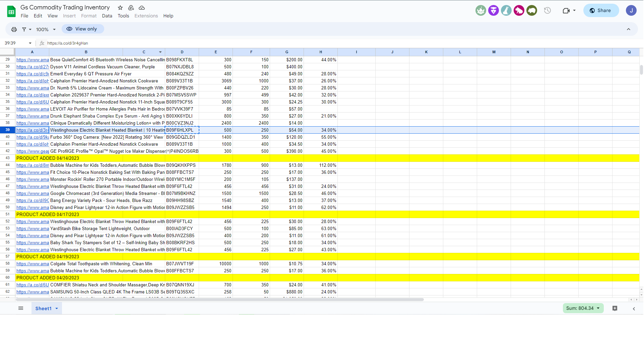Click the move to folder icon
This screenshot has height=349, width=644.
[x=131, y=8]
